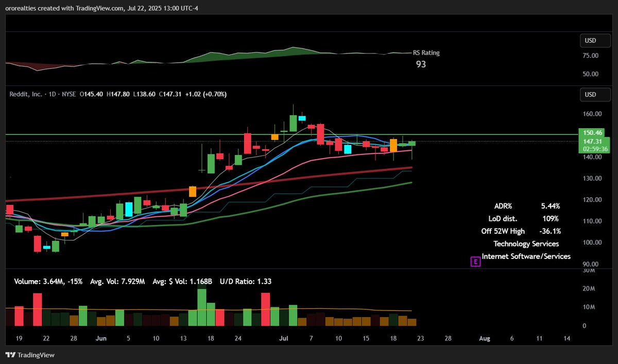Click the Technology Services sector text
This screenshot has width=618, height=364.
[526, 244]
